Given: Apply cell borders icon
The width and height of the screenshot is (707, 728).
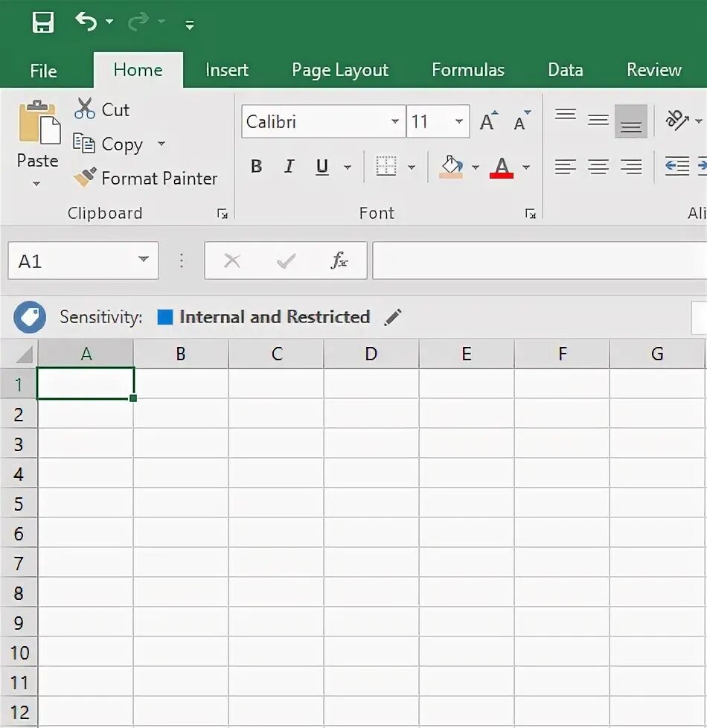Looking at the screenshot, I should [386, 166].
